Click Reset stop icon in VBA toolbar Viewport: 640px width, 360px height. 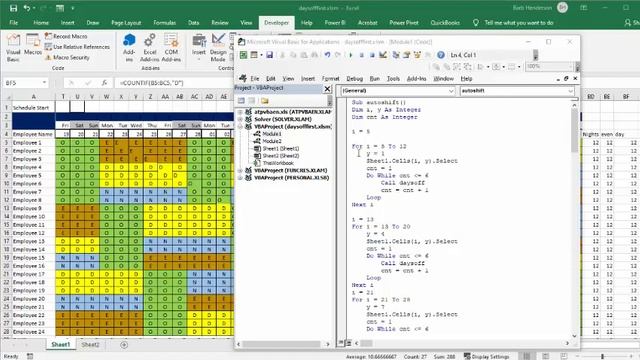[x=372, y=55]
